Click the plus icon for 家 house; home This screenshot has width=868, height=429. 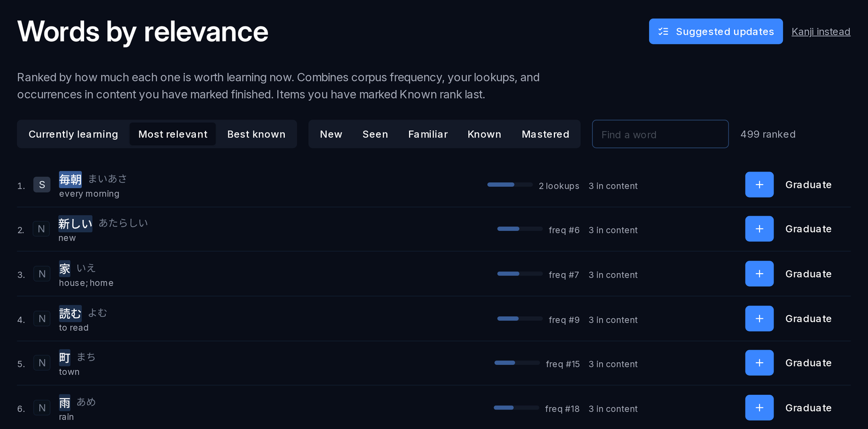click(x=759, y=274)
